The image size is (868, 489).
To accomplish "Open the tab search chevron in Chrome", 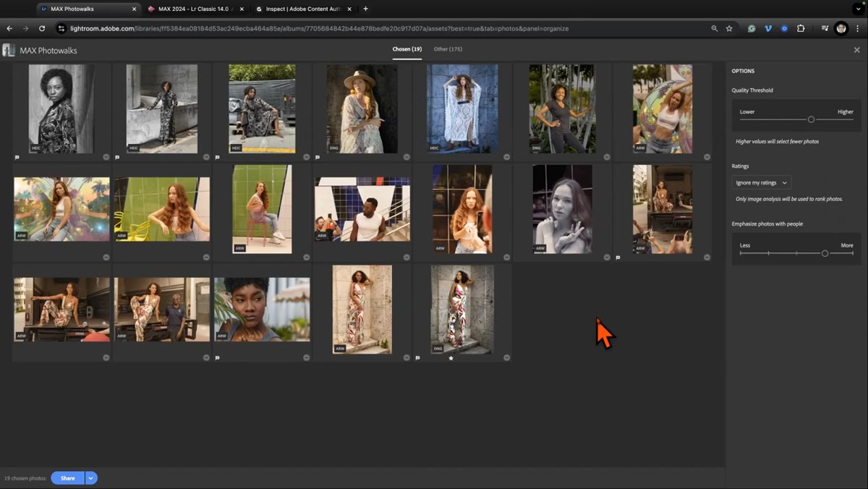I will [859, 9].
